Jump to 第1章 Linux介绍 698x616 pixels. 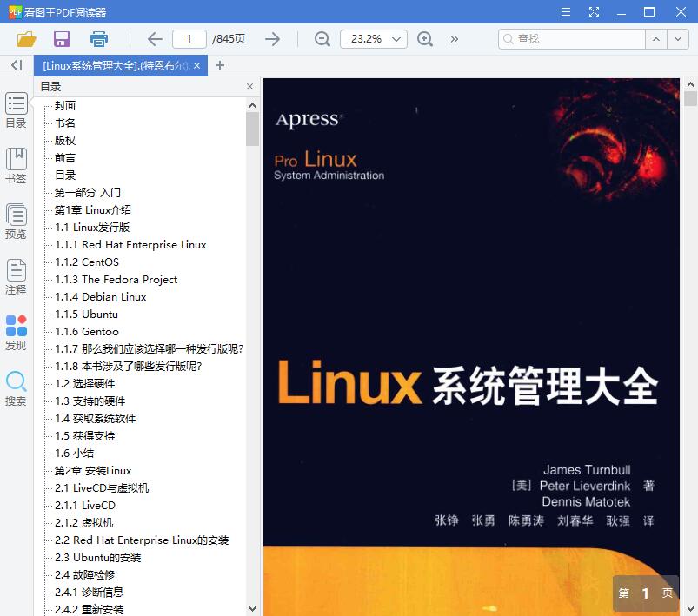tap(93, 209)
